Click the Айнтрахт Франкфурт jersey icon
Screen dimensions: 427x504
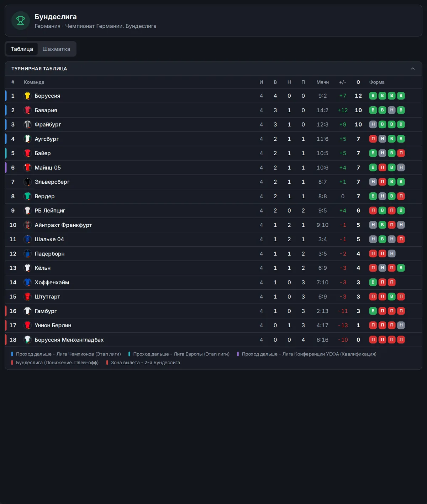point(27,225)
